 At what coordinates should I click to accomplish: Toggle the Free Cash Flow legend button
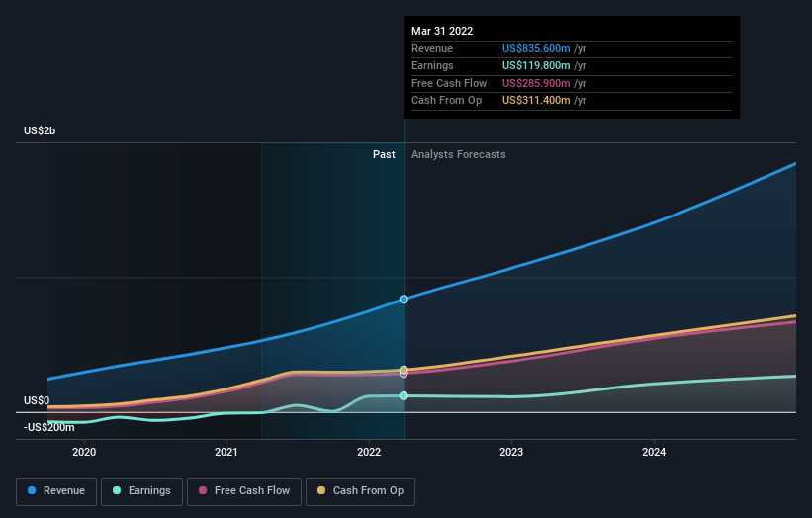[244, 491]
